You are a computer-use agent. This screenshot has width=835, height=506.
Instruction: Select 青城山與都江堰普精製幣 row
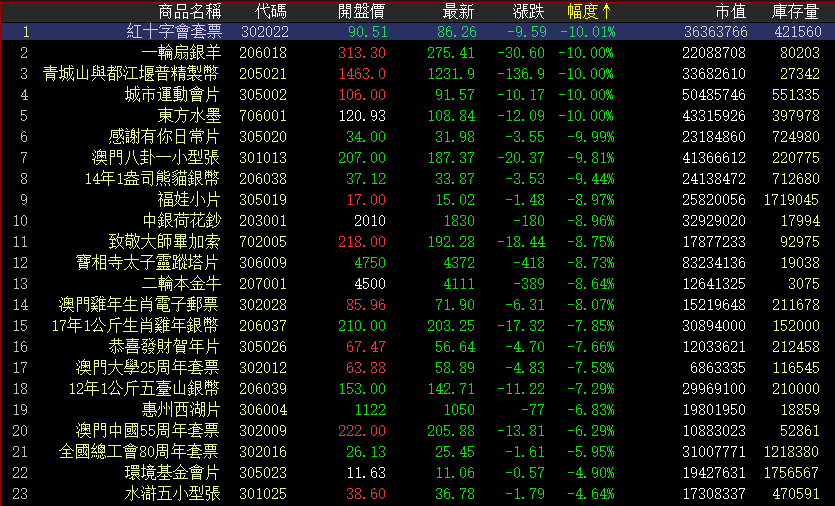point(131,74)
